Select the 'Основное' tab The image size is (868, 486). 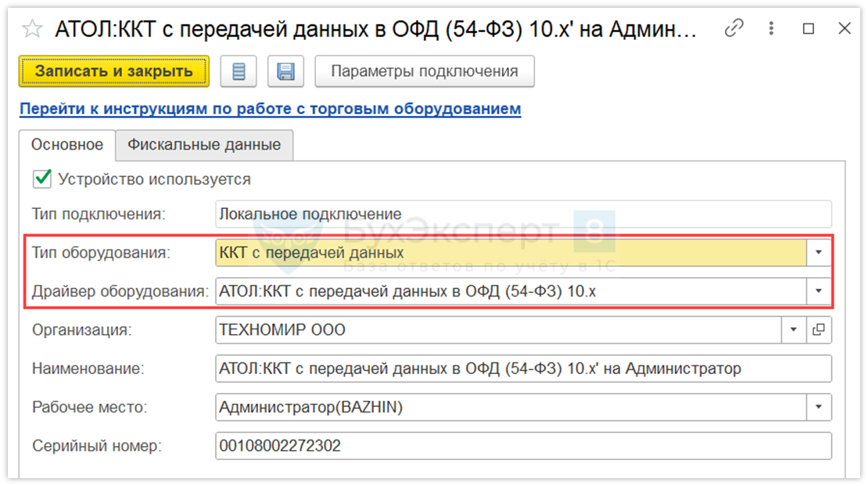tap(67, 145)
